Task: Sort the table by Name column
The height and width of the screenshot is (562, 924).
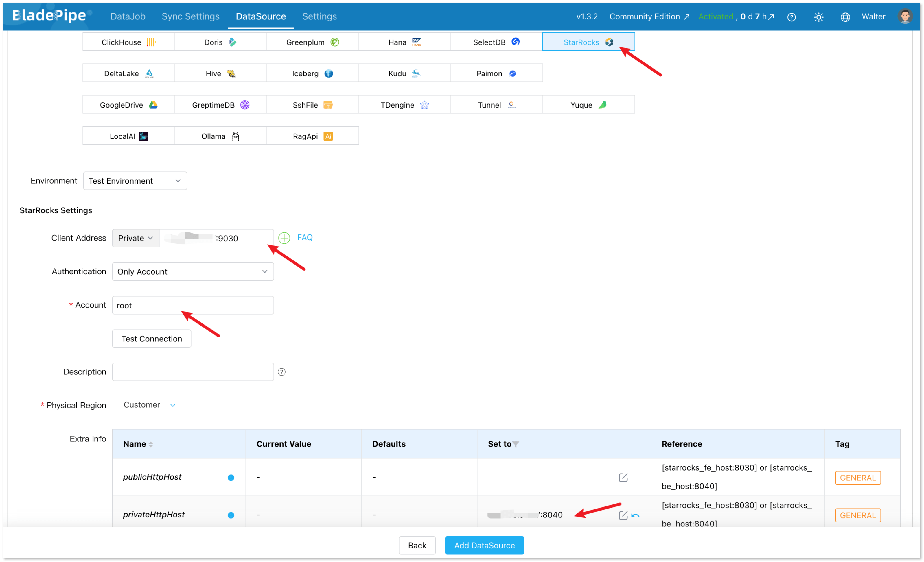Action: [151, 444]
